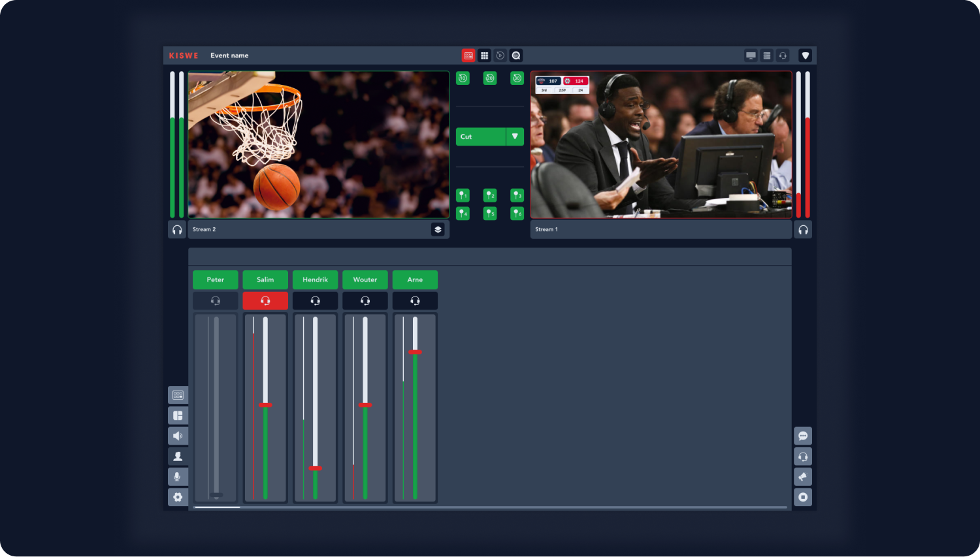Click Wouter's volume fader handle
Image resolution: width=980 pixels, height=557 pixels.
(365, 405)
